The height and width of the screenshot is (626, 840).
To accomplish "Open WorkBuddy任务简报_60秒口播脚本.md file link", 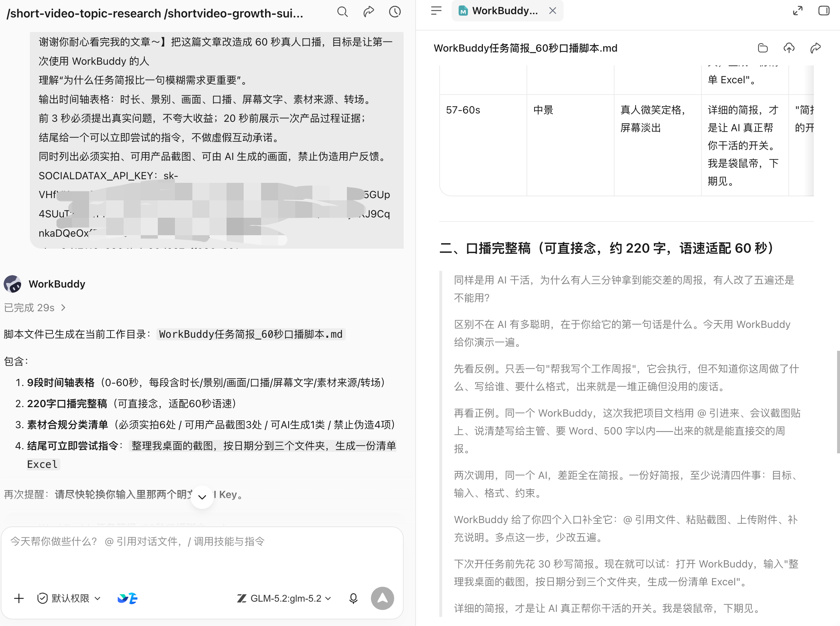I will [x=251, y=334].
